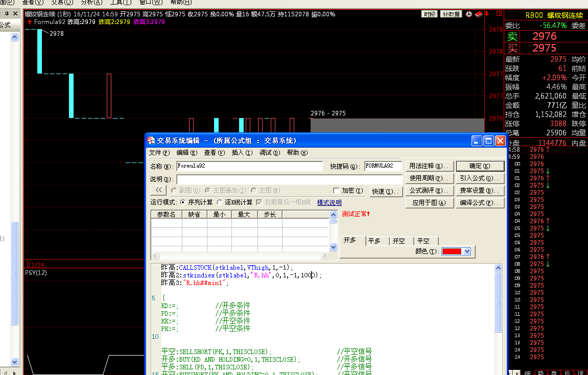588x375 pixels.
Task: Click the red color swatch
Action: pos(452,251)
